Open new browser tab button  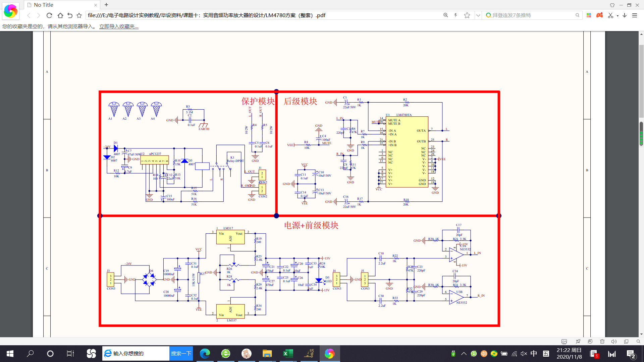click(106, 4)
